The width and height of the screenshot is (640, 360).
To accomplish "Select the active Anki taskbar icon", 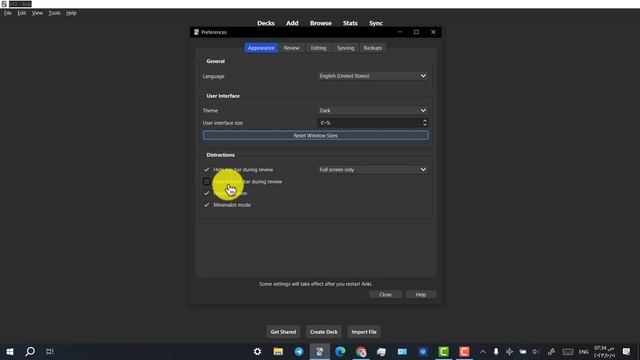I will (x=320, y=351).
